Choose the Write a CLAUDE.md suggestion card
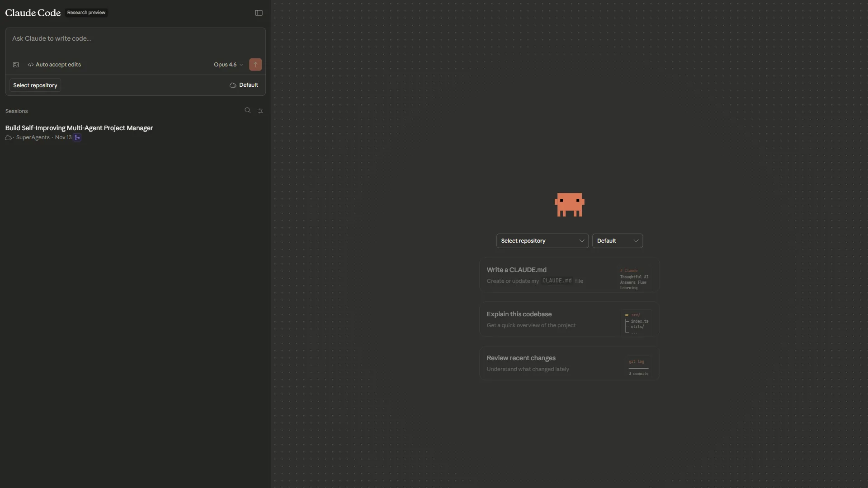868x488 pixels. tap(570, 275)
